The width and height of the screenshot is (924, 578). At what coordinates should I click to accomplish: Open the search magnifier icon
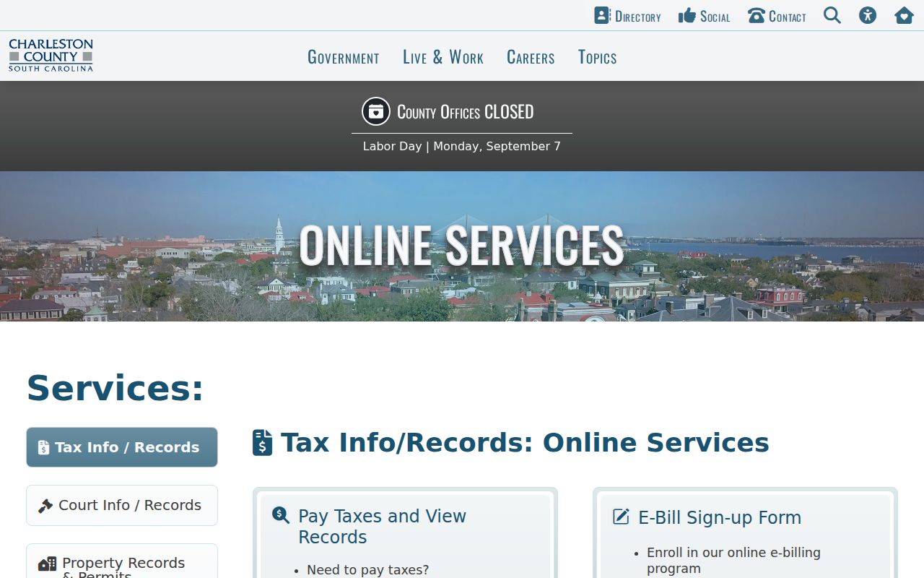[x=832, y=15]
